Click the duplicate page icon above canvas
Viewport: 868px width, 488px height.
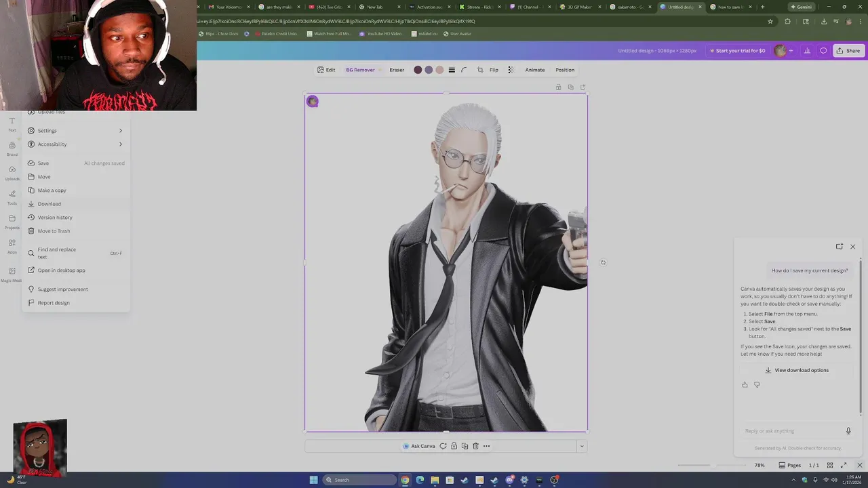click(x=570, y=87)
